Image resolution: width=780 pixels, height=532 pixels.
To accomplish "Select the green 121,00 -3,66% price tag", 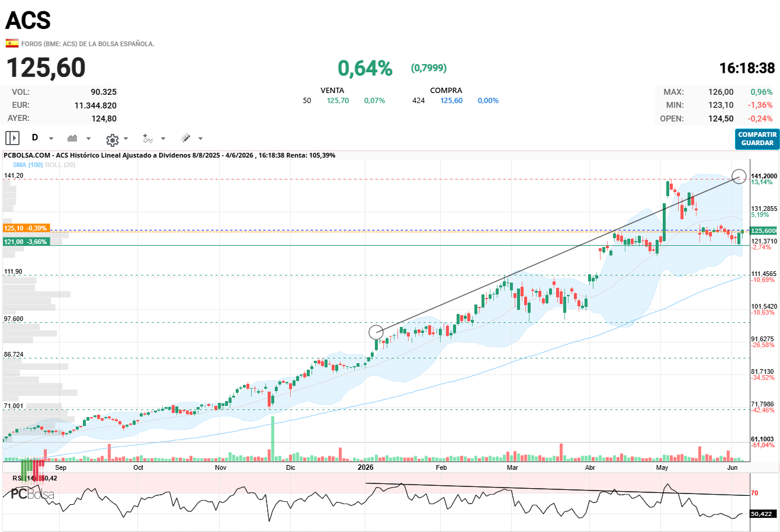I will point(26,242).
